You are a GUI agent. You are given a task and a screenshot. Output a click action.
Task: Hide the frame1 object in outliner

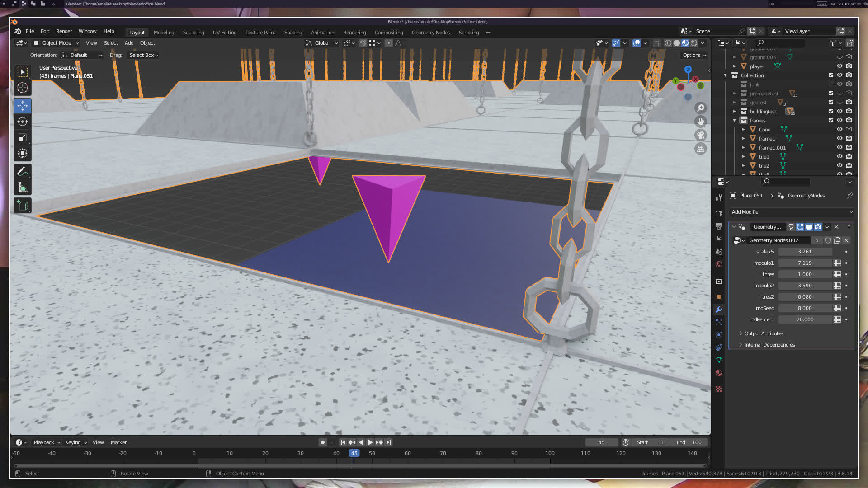pos(840,138)
